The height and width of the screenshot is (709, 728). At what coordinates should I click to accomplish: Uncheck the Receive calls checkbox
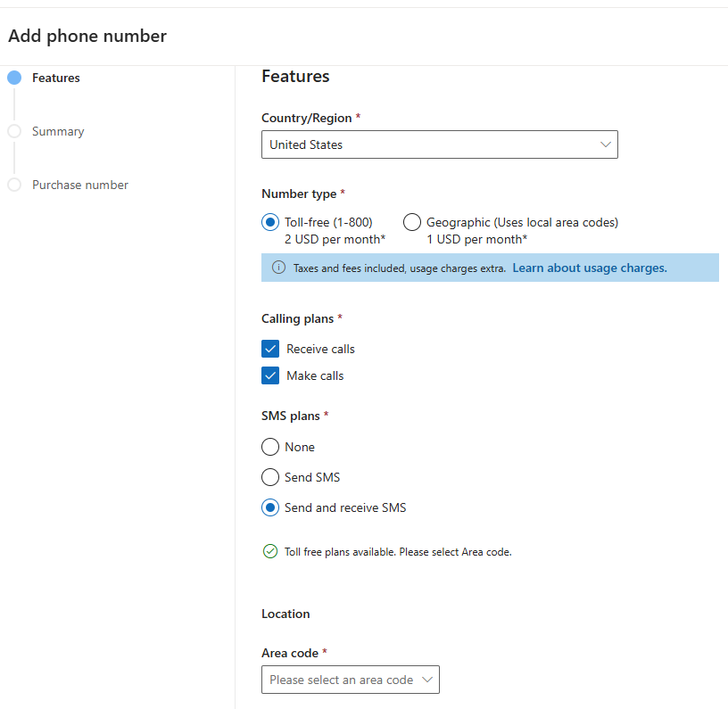pyautogui.click(x=270, y=349)
